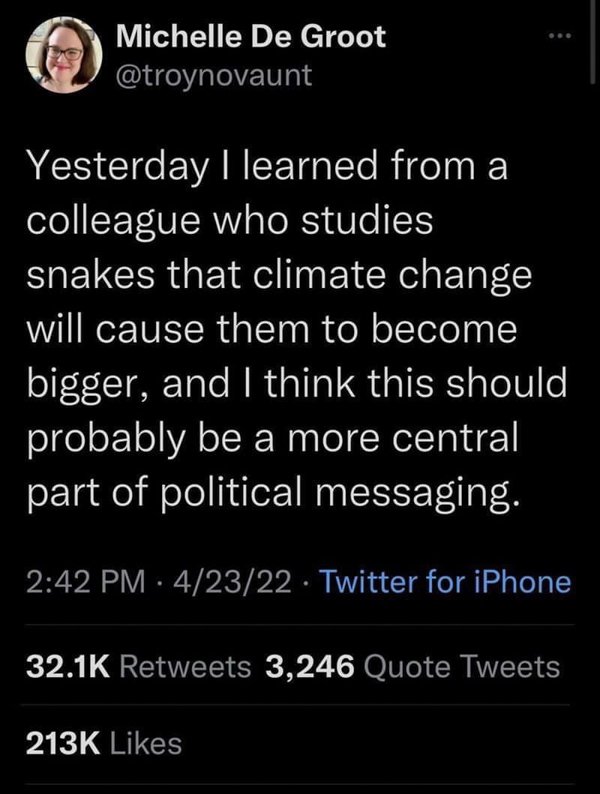
Task: View the 3,246 Quote Tweets list
Action: click(413, 666)
